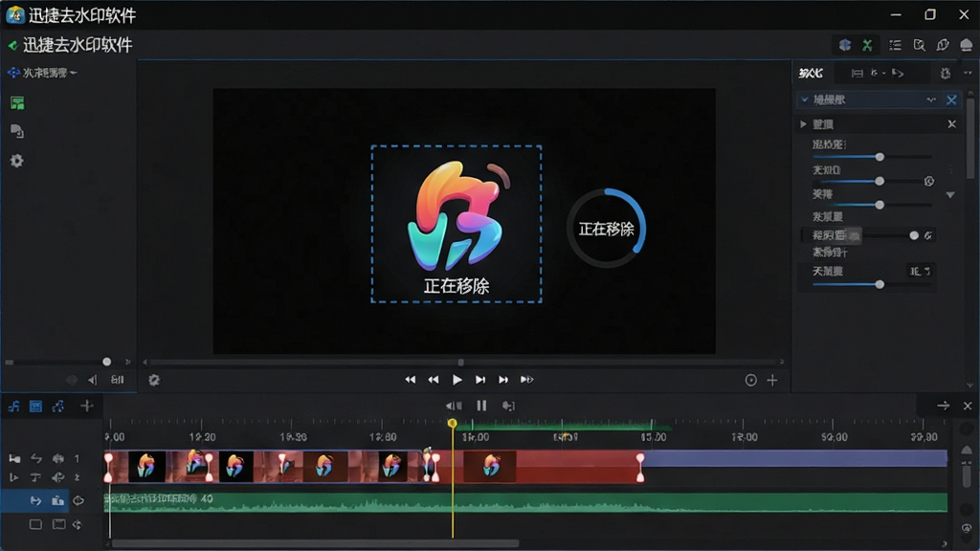Click the circular timer icon right of playback

(750, 381)
